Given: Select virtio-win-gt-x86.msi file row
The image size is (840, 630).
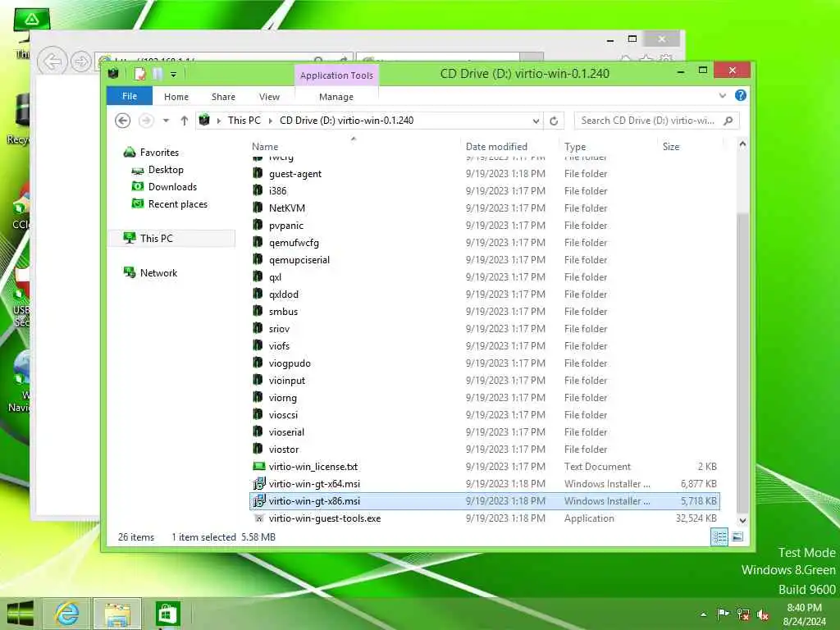Looking at the screenshot, I should click(486, 501).
